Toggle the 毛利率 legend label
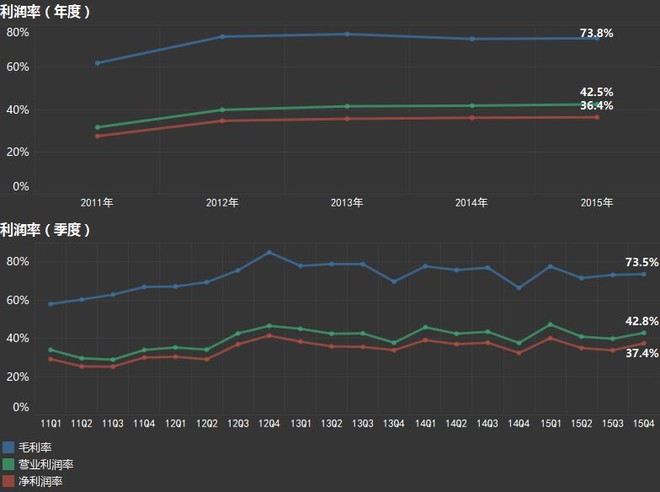 click(35, 447)
